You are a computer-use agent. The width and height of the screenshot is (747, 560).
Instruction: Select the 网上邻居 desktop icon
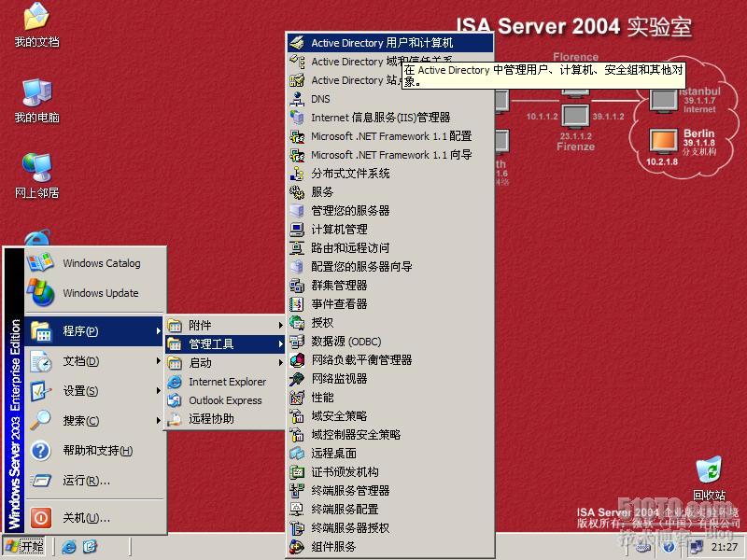point(36,176)
